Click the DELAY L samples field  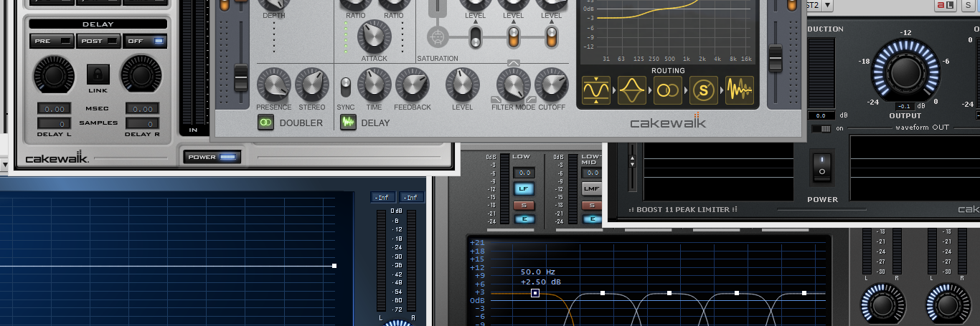[x=54, y=123]
